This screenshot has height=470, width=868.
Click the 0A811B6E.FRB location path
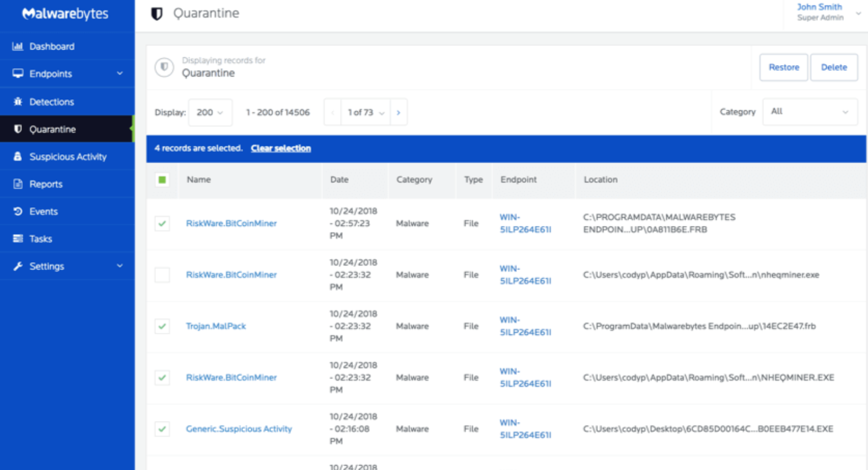click(x=659, y=223)
